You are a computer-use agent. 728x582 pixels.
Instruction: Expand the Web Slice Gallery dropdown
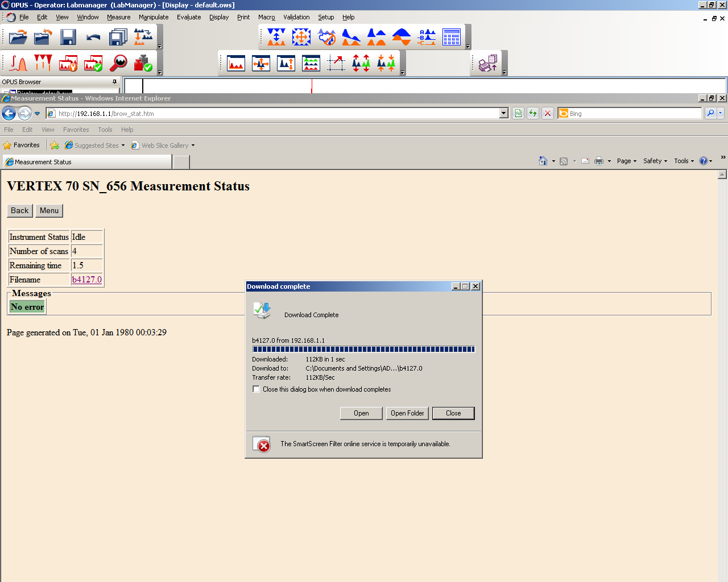tap(193, 145)
